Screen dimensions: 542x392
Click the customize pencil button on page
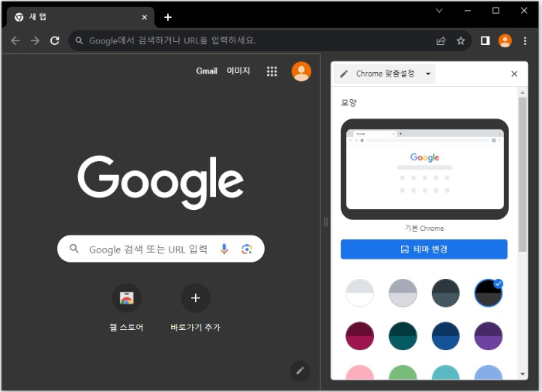pos(300,370)
